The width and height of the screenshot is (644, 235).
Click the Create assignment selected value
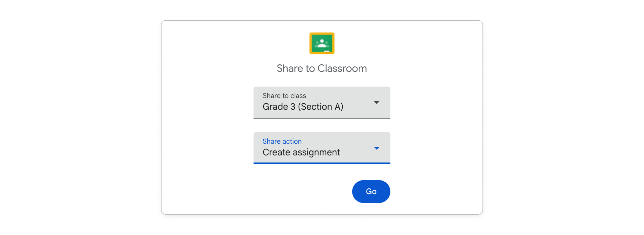click(301, 152)
